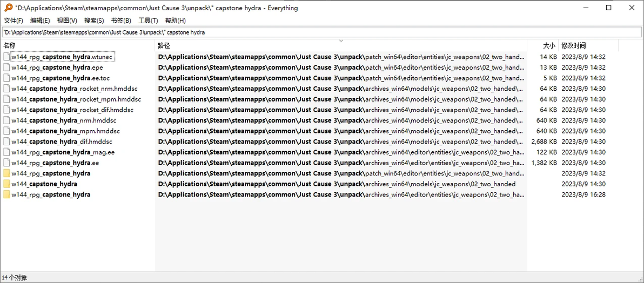This screenshot has height=283, width=644.
Task: Open the 书签(B) menu
Action: coord(121,21)
